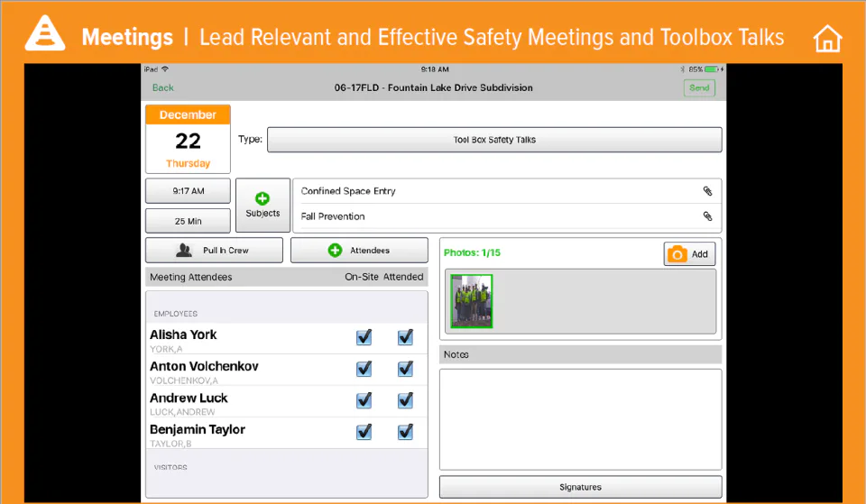
Task: Go Back to previous screen
Action: coord(163,87)
